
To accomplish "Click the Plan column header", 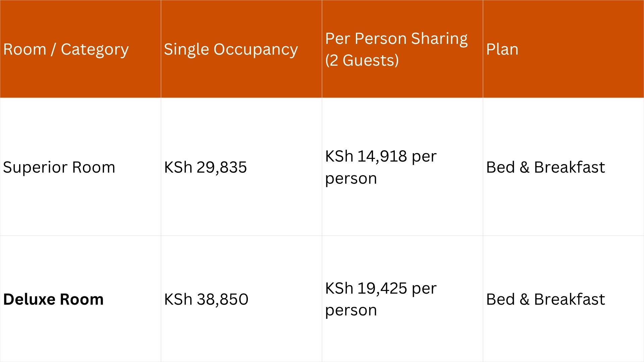I will tap(502, 49).
